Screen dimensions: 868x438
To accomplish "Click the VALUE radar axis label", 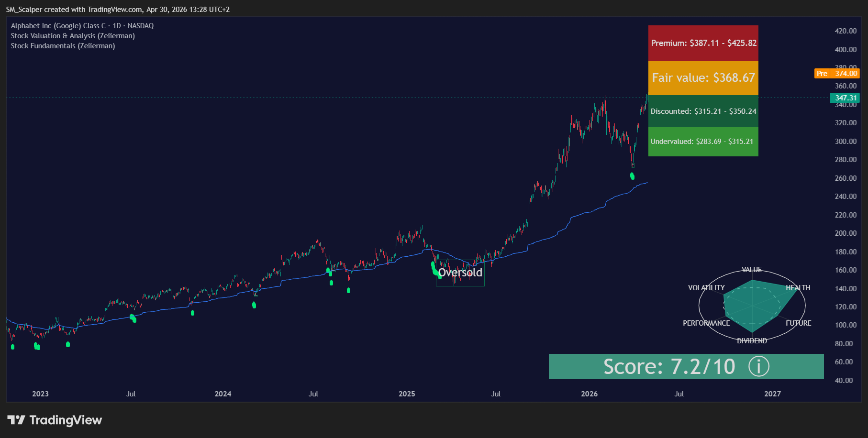I will pos(752,270).
